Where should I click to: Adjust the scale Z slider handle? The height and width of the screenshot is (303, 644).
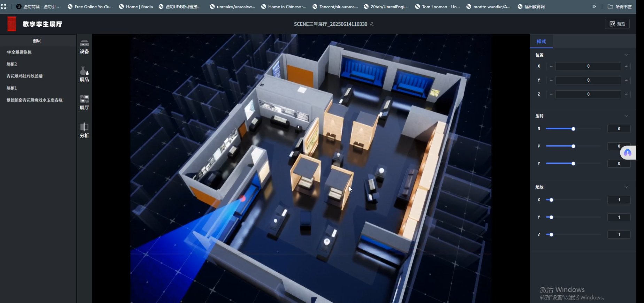551,235
